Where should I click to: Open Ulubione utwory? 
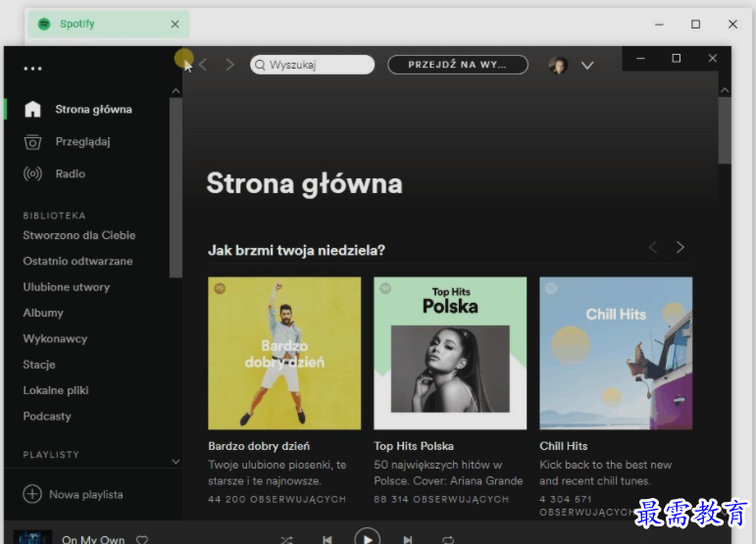[x=67, y=287]
